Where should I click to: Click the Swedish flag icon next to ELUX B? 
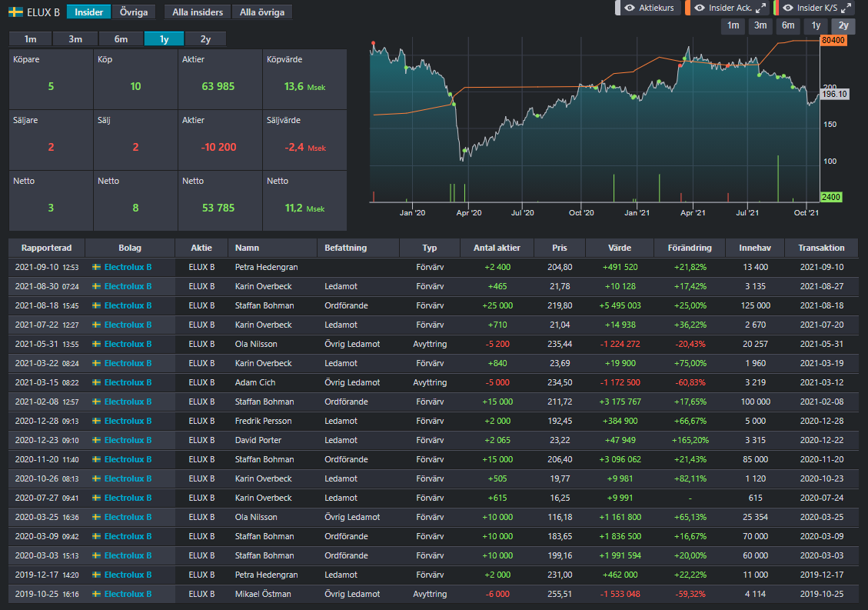[15, 12]
